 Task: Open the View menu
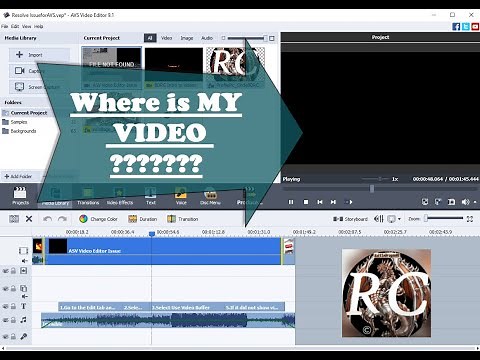27,26
